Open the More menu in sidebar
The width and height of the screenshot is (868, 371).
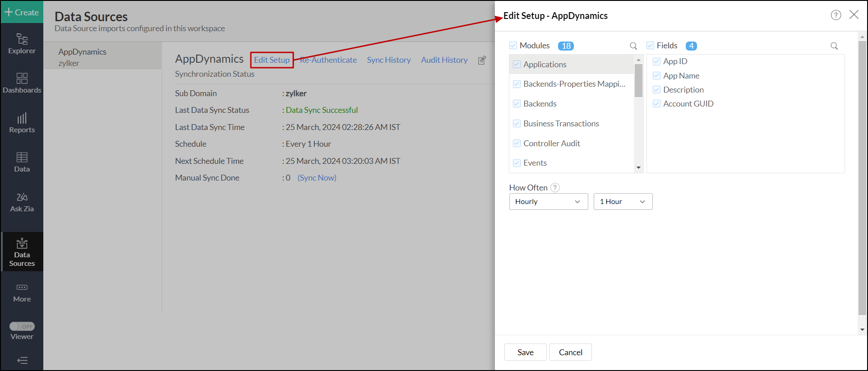[x=22, y=292]
